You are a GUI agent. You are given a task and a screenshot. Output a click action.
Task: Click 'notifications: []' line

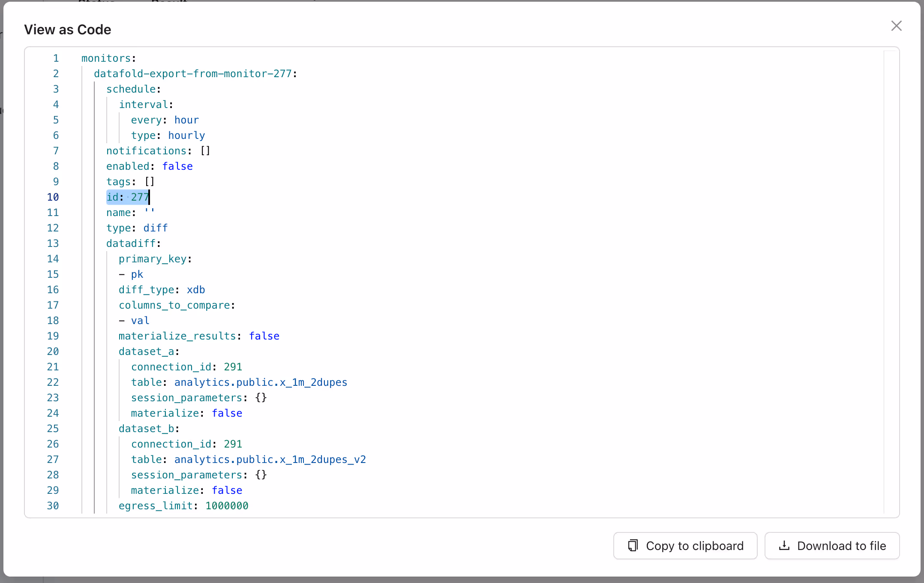click(x=159, y=151)
